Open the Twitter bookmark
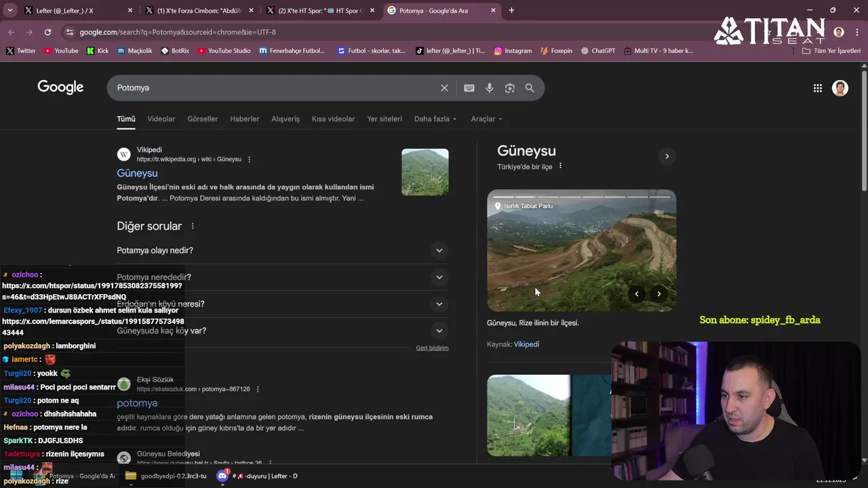868x488 pixels. 20,51
